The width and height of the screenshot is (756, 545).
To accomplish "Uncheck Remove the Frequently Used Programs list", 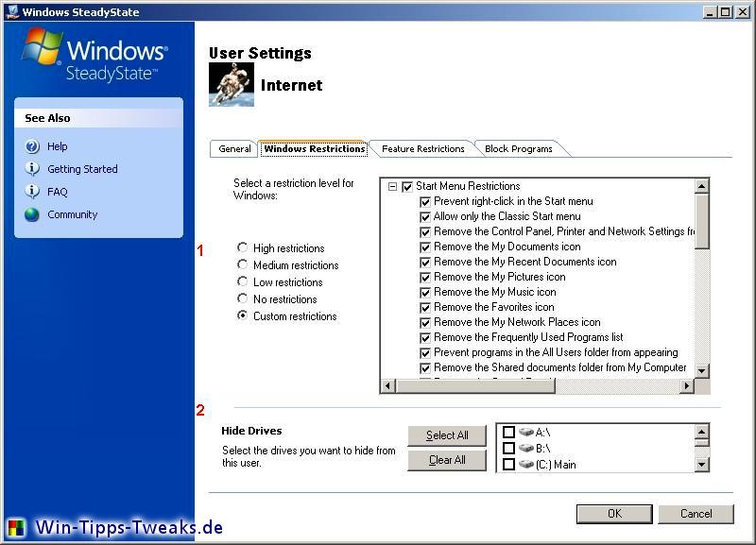I will [x=425, y=338].
